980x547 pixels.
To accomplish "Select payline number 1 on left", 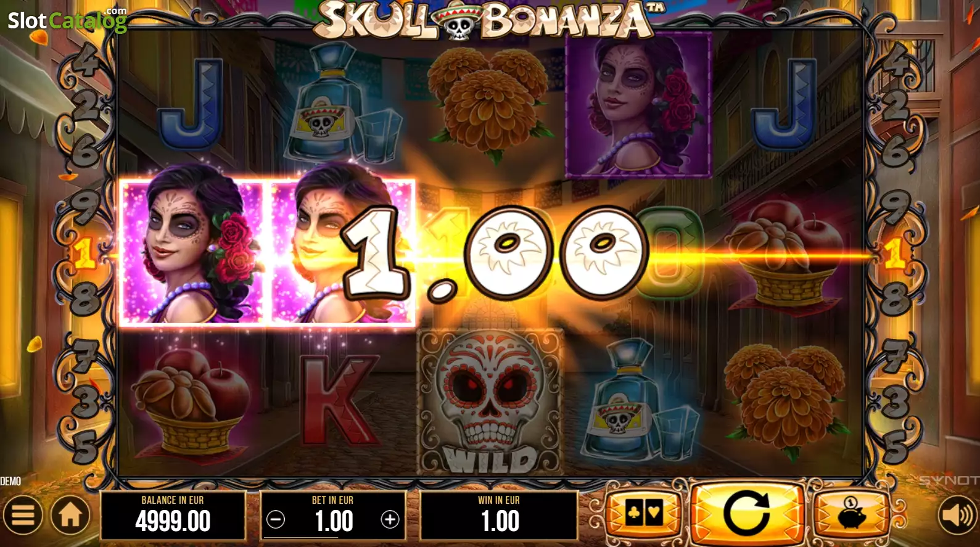I will coord(83,253).
